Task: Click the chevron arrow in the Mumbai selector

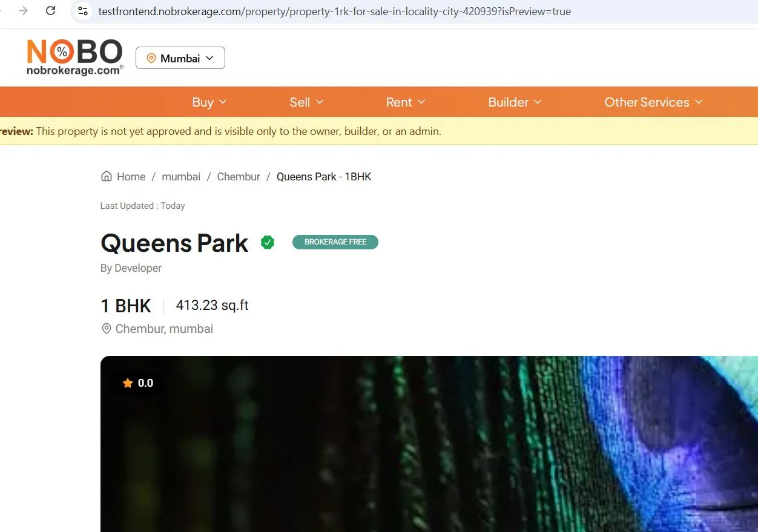Action: [x=209, y=58]
